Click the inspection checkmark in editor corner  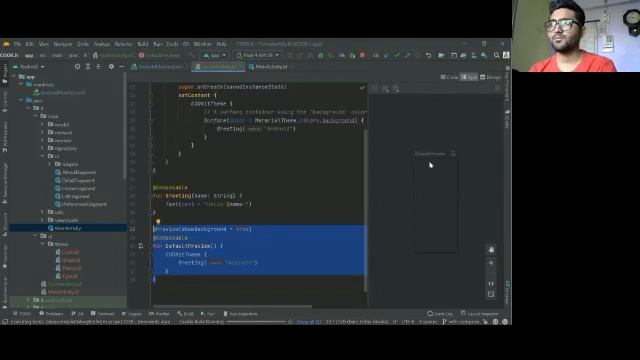tap(362, 87)
